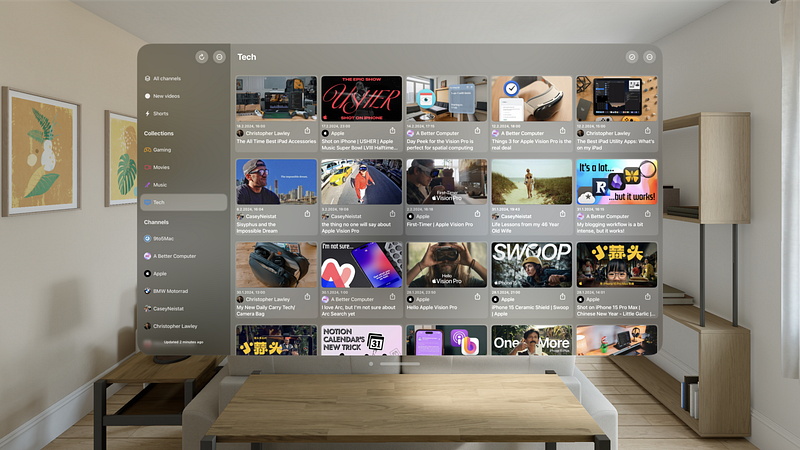Share the USHER Super Bowl halftime video

(x=392, y=131)
